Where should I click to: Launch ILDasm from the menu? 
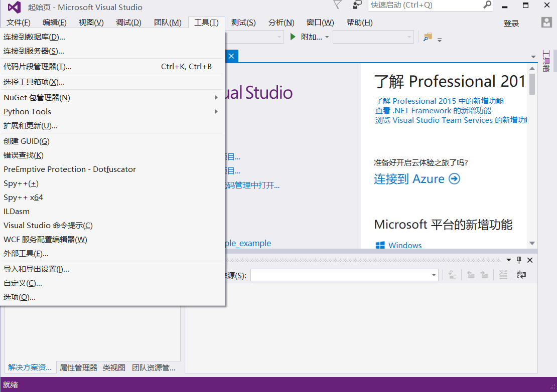(x=112, y=212)
